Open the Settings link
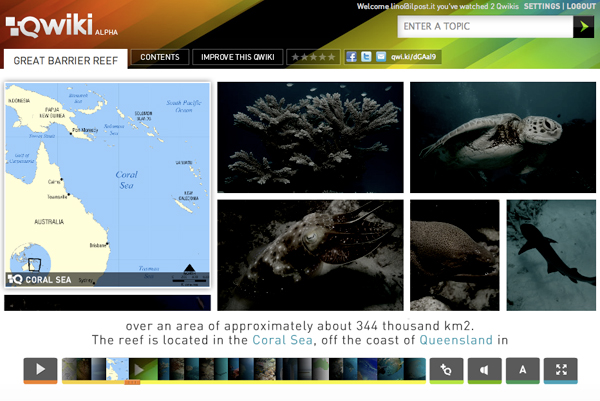Viewport: 600px width, 401px height. [x=541, y=6]
